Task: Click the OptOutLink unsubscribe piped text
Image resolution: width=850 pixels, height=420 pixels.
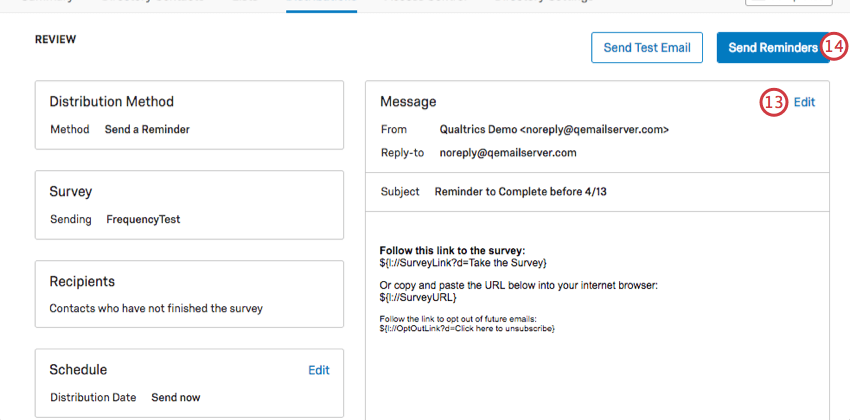Action: click(x=467, y=329)
